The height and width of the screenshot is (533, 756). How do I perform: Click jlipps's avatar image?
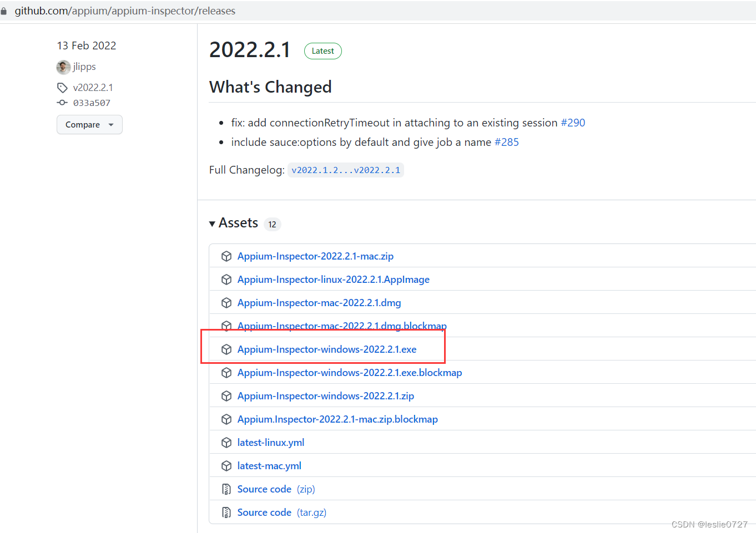63,67
